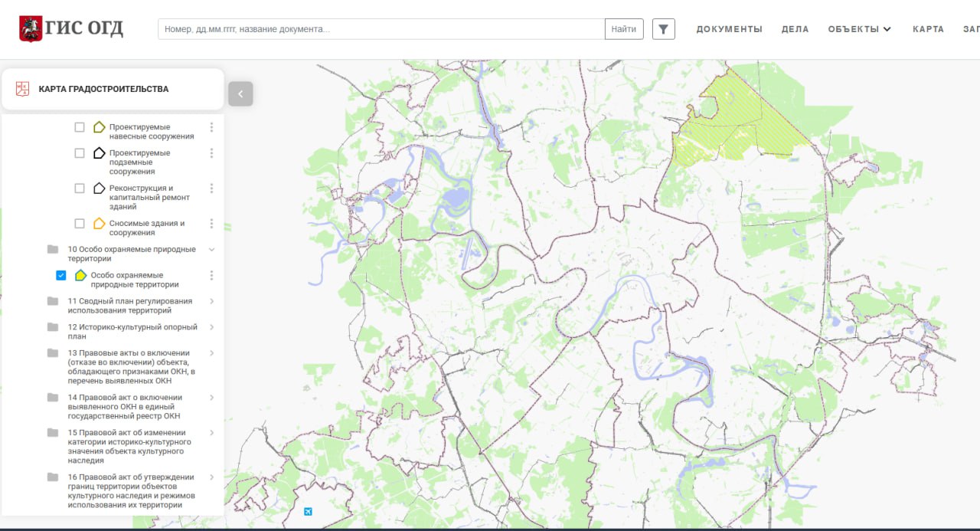Image resolution: width=980 pixels, height=531 pixels.
Task: Open the ДЕЛА menu
Action: pos(795,29)
